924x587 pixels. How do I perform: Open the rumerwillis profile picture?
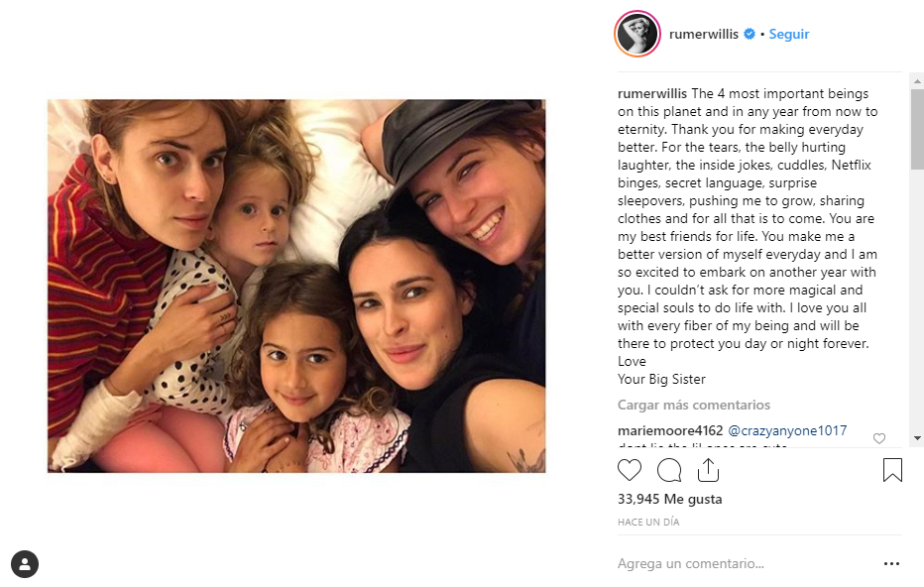click(x=637, y=34)
